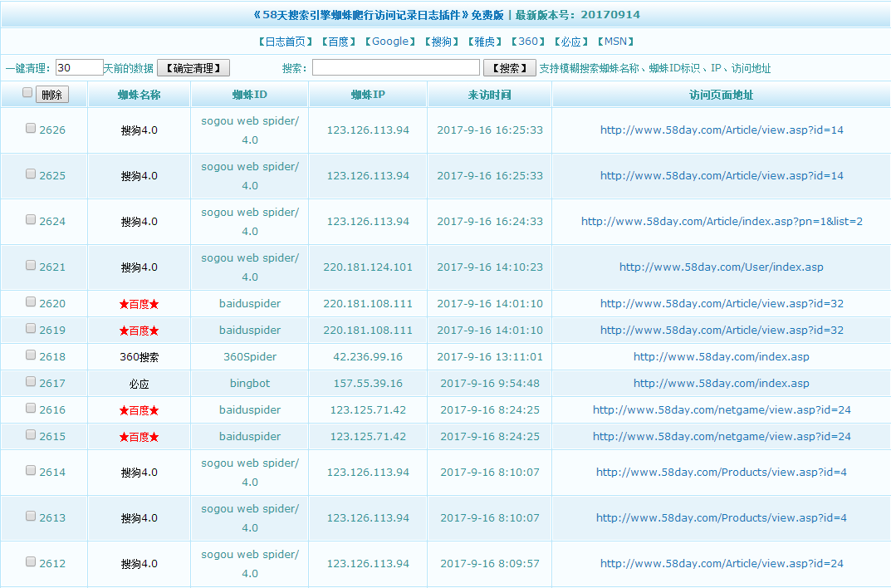Open Article/view.asp?id=24 link in row 2612

click(722, 564)
